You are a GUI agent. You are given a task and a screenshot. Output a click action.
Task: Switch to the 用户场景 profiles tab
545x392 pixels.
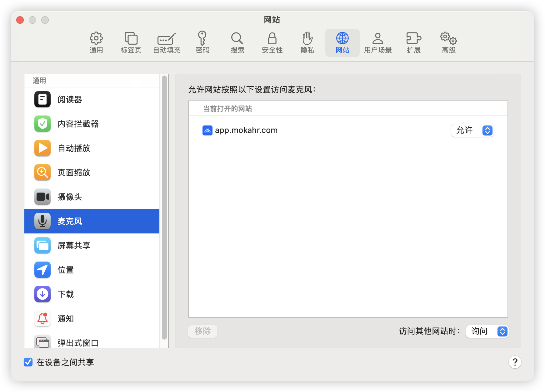377,42
